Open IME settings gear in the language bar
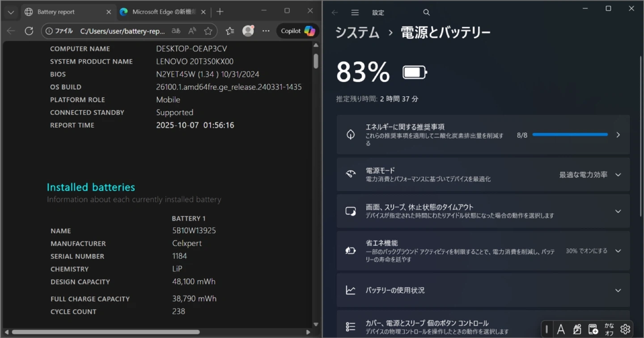Screen dimensions: 644x338 pos(625,329)
